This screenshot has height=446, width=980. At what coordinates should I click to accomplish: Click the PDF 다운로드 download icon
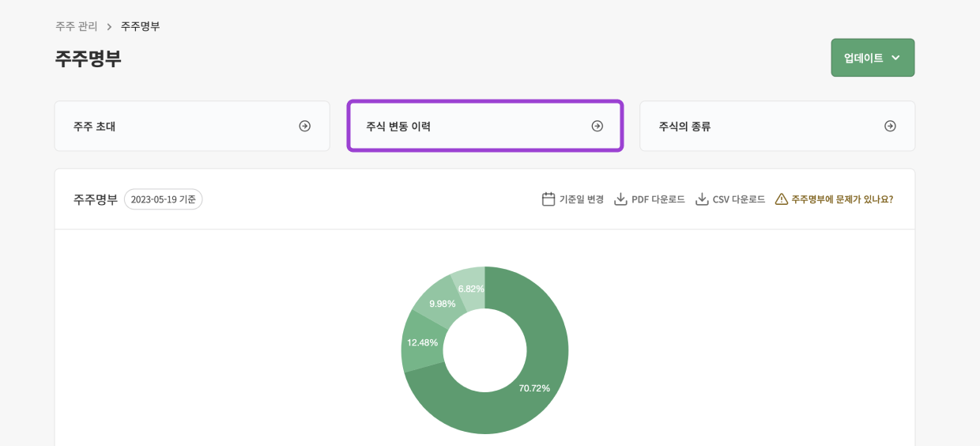[620, 199]
